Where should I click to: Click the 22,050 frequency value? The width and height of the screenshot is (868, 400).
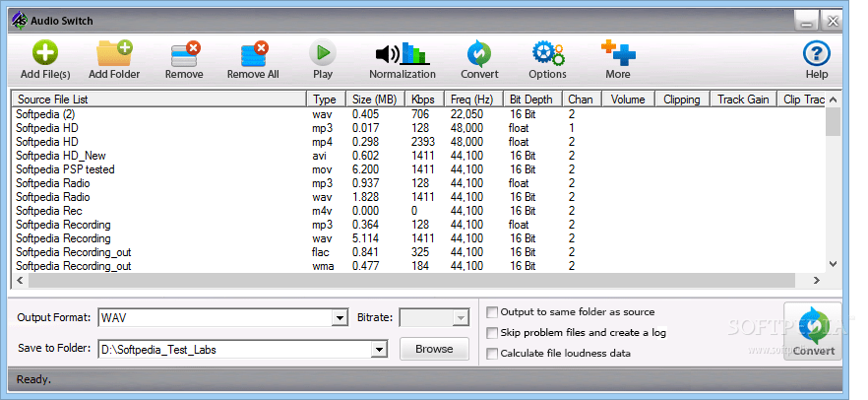click(x=466, y=114)
